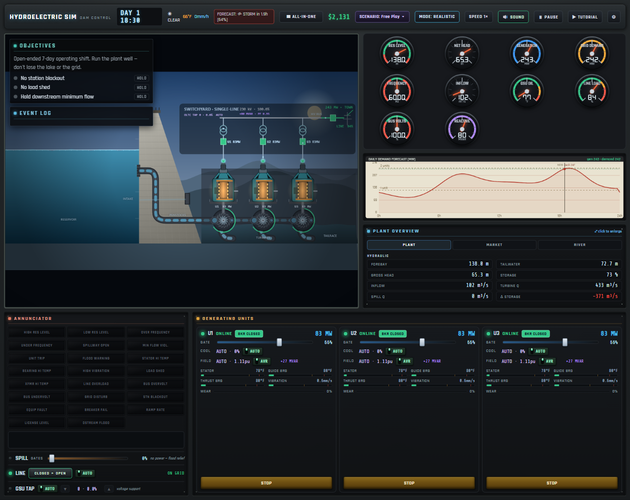Toggle U2 breaker BKR CLOSED
The width and height of the screenshot is (630, 500).
(393, 334)
